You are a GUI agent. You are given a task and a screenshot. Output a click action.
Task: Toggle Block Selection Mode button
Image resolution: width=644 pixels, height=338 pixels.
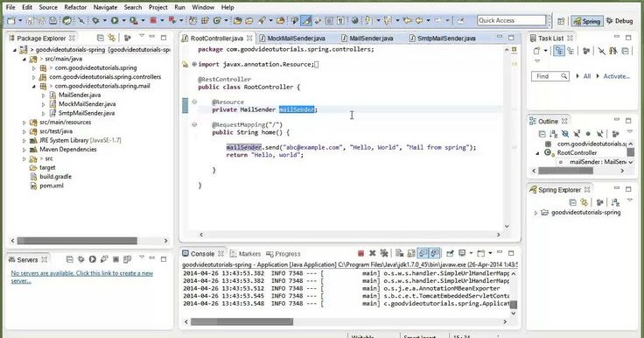tap(329, 20)
